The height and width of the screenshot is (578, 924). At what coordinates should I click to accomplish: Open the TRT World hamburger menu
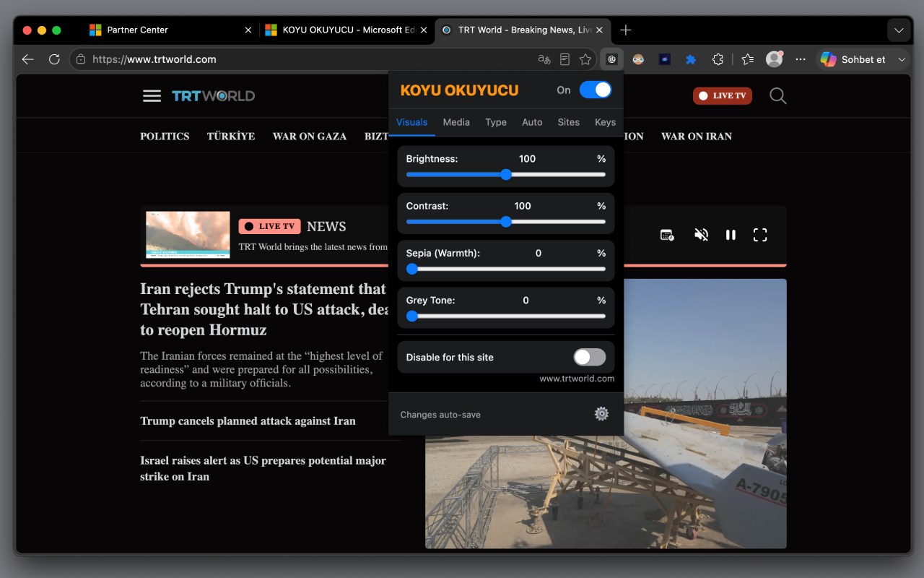(152, 95)
